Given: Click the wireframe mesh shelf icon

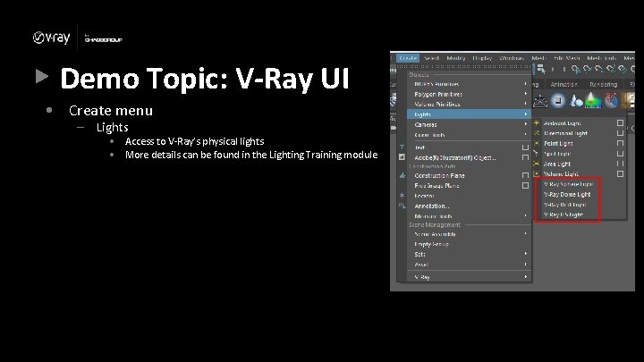Looking at the screenshot, I should point(540,100).
